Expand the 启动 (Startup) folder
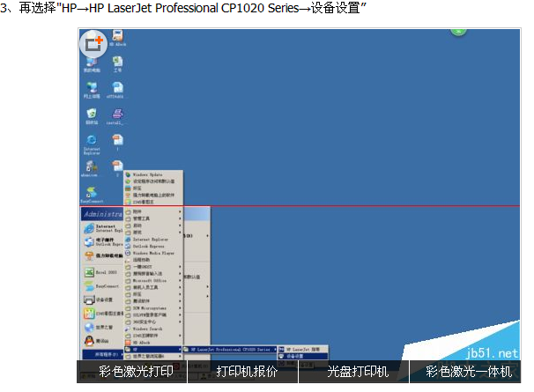 point(153,226)
